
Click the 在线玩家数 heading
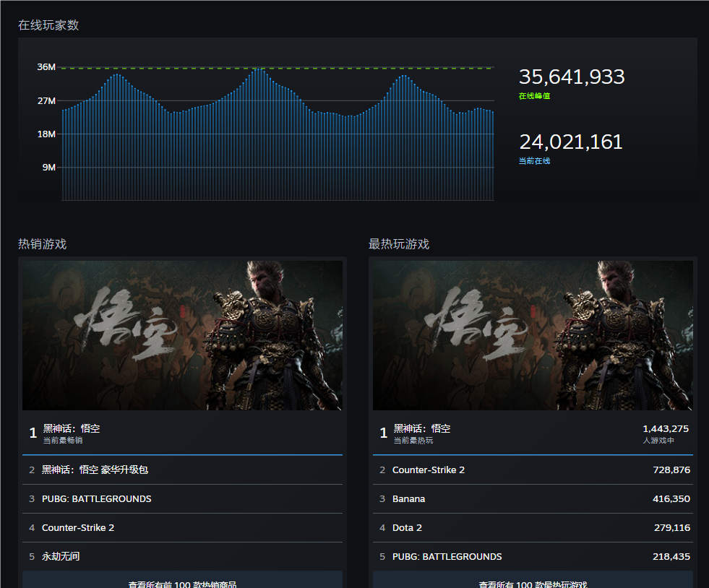pos(48,25)
